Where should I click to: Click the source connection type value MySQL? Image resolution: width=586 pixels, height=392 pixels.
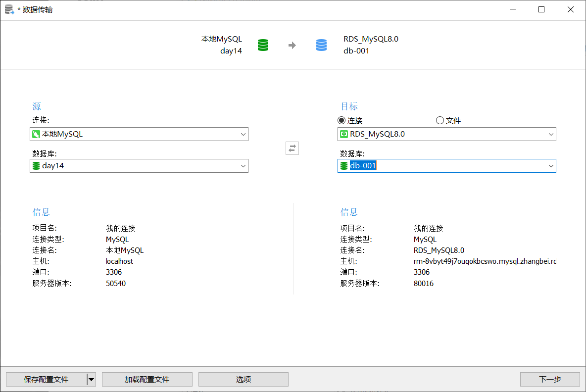117,240
